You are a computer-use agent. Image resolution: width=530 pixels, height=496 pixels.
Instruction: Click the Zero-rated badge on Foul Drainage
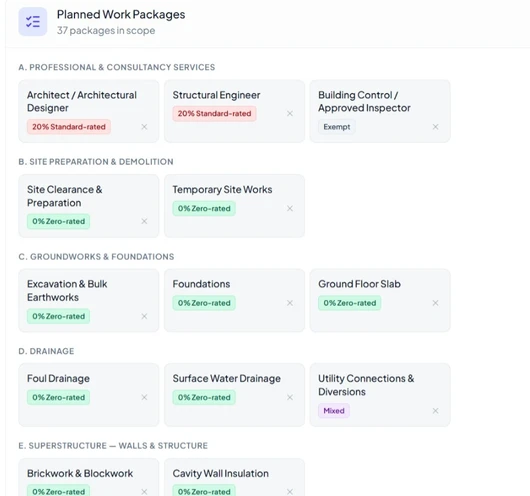(x=58, y=397)
